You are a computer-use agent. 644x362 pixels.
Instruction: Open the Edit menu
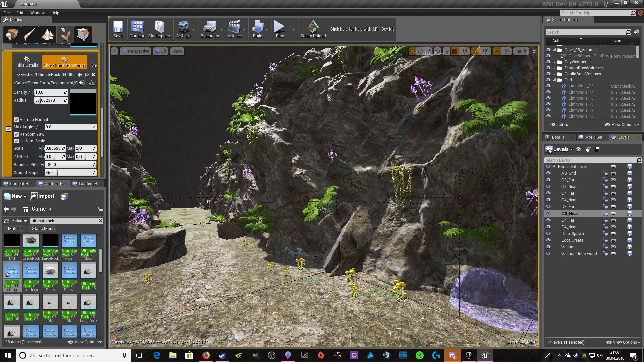pos(20,13)
